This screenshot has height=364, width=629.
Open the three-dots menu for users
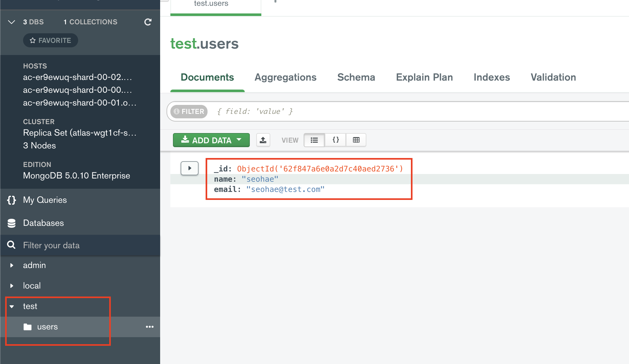(x=150, y=327)
